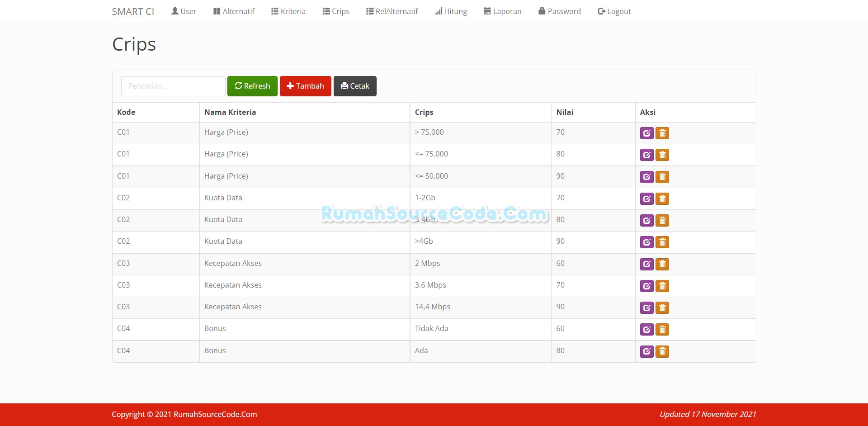Image resolution: width=868 pixels, height=426 pixels.
Task: Edit the '2 Mbps' Kecepatan Akses row
Action: (x=646, y=264)
